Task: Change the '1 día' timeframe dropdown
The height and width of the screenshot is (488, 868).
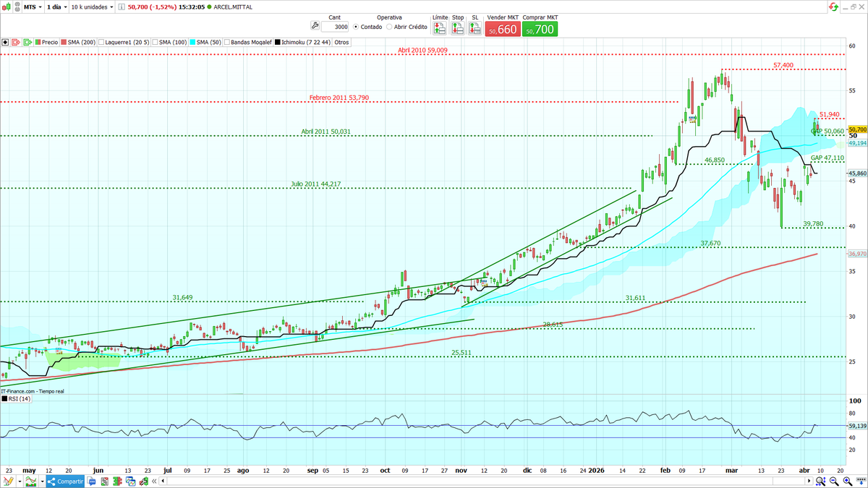Action: point(56,7)
